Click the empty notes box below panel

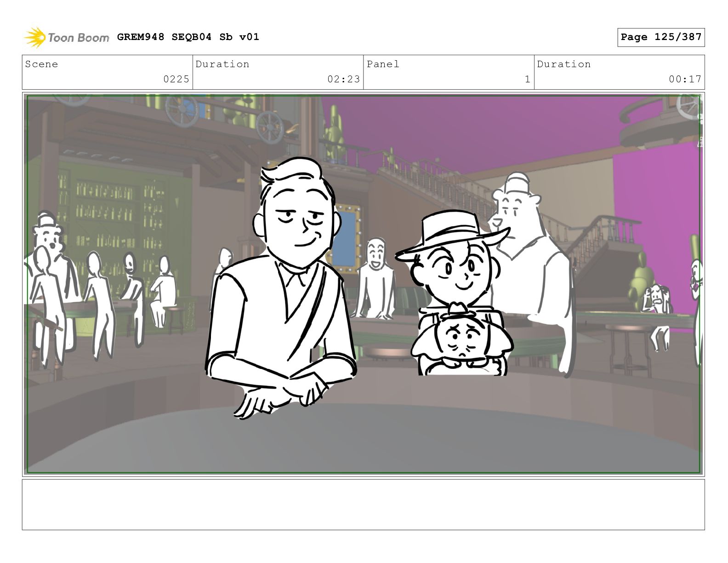point(363,505)
